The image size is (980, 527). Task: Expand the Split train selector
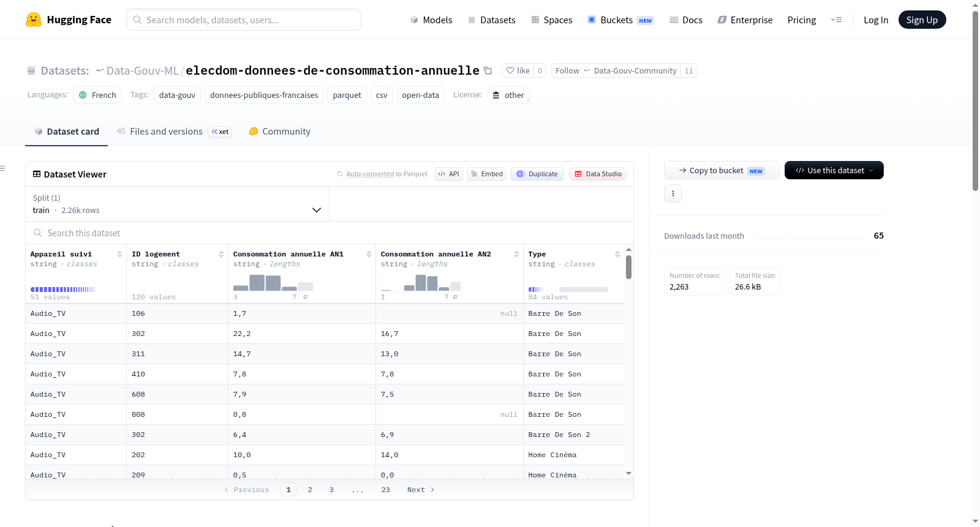[x=177, y=204]
